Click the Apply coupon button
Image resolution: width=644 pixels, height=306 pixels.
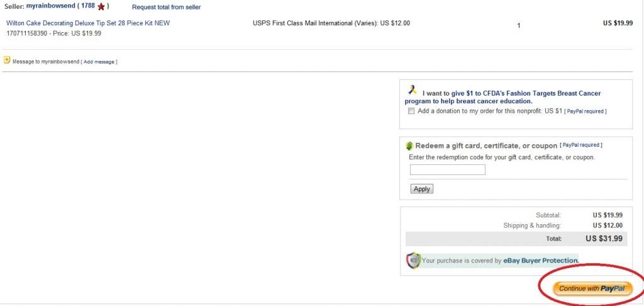(421, 189)
